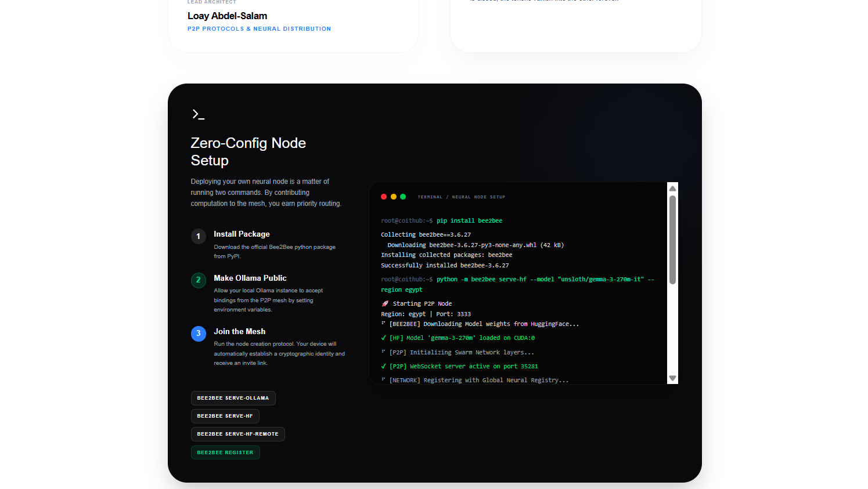This screenshot has height=489, width=868.
Task: Click 'Downloading Model weights from HuggingFace' line
Action: coord(480,324)
